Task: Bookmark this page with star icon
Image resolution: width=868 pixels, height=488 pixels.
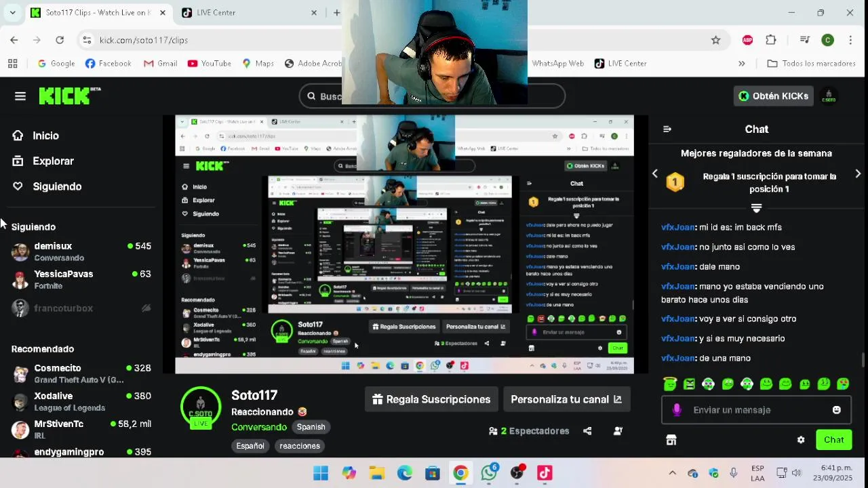Action: click(715, 40)
